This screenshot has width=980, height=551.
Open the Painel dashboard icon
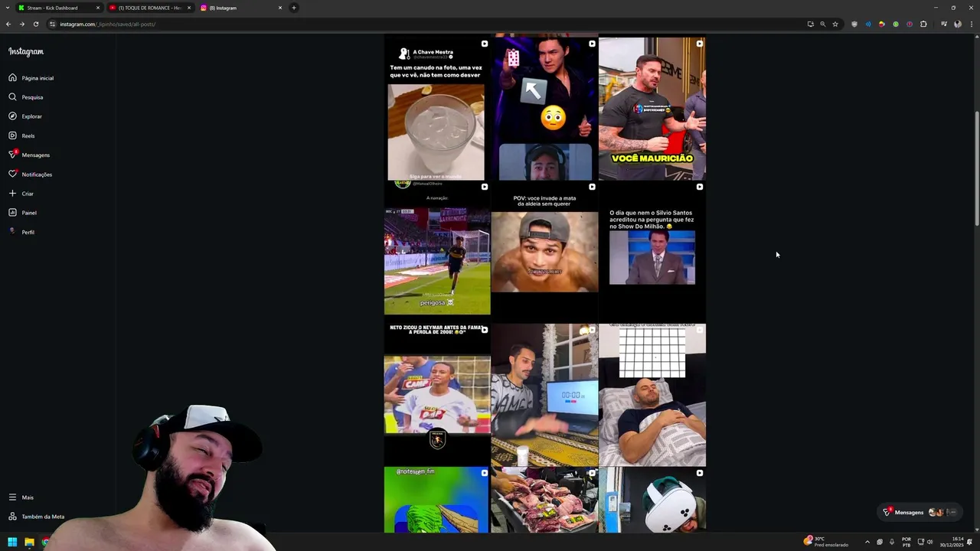[12, 213]
